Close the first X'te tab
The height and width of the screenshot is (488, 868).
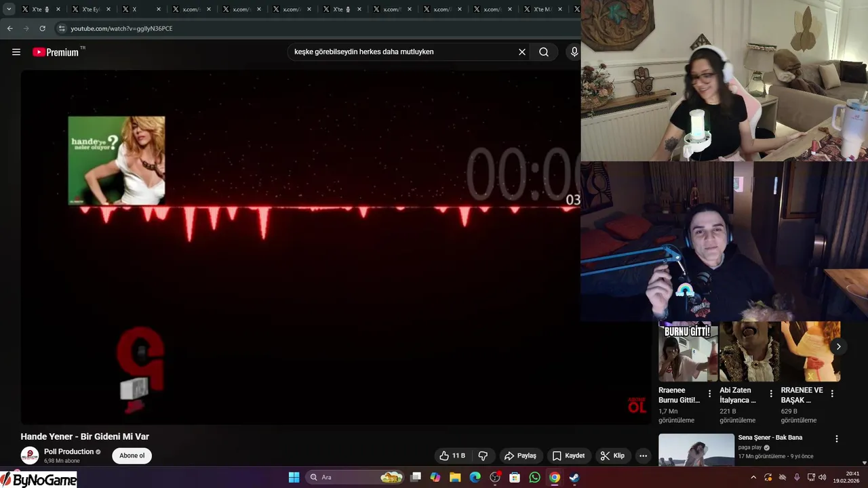point(58,9)
